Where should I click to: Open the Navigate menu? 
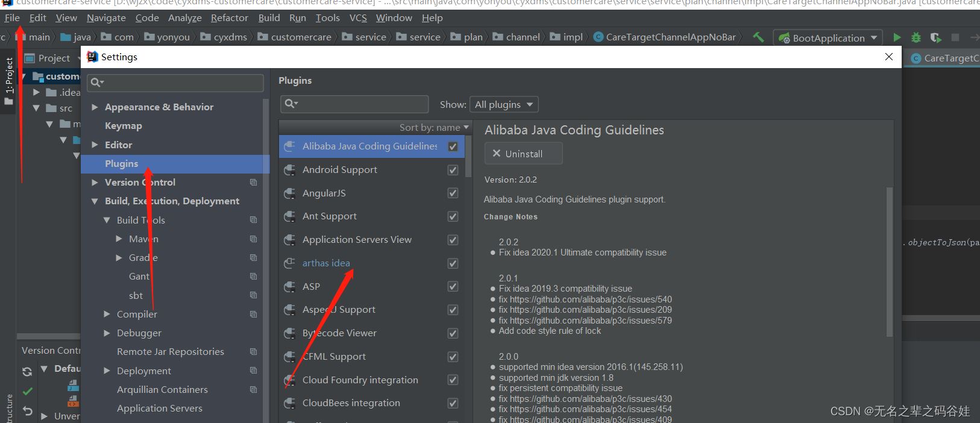[x=106, y=18]
